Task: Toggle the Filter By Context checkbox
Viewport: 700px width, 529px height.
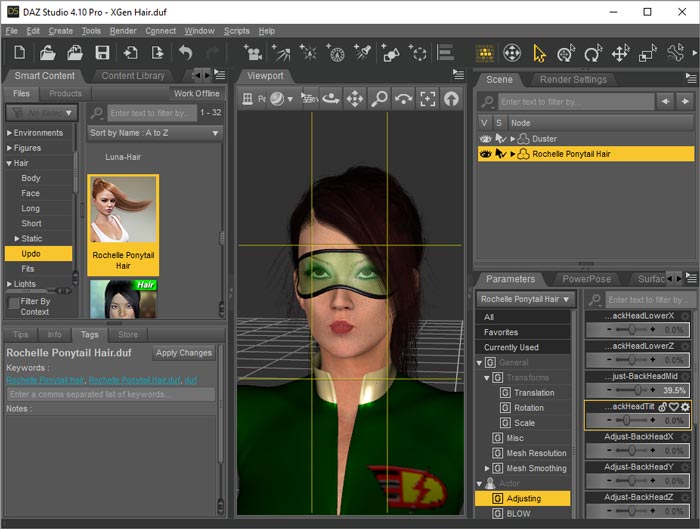Action: (13, 303)
